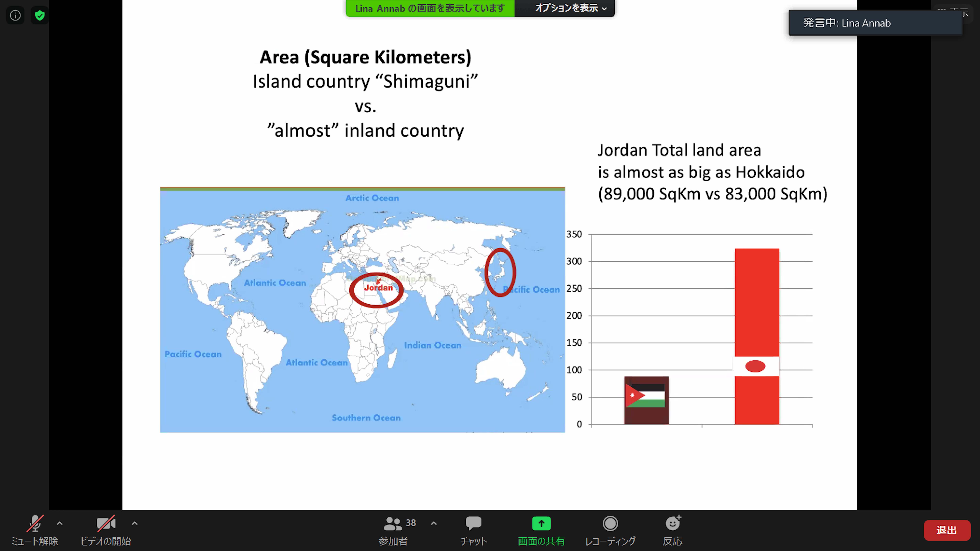Expand audio settings arrow next to mute
Image resolution: width=980 pixels, height=551 pixels.
pos(60,523)
